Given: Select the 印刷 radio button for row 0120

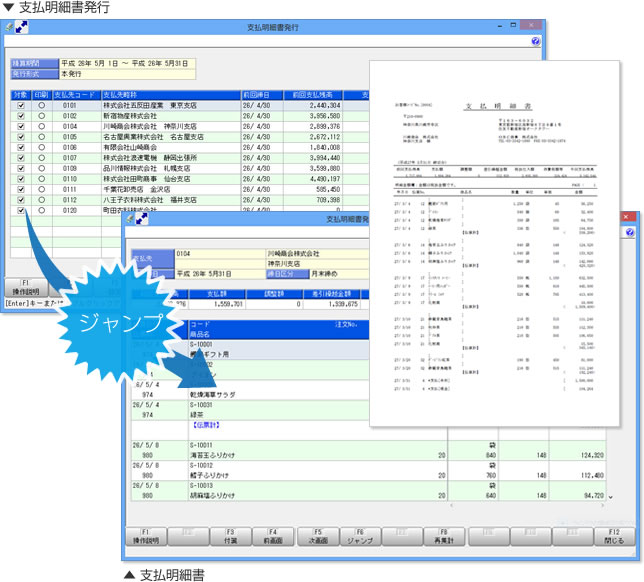Looking at the screenshot, I should 41,210.
